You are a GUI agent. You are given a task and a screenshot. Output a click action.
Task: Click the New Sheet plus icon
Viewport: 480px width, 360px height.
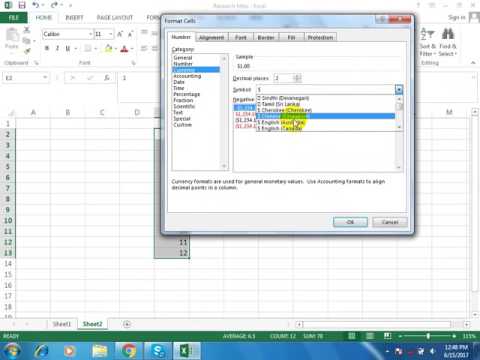(x=127, y=324)
